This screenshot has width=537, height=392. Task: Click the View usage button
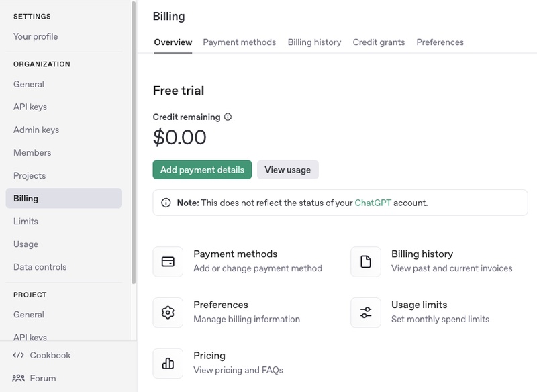[x=288, y=170]
